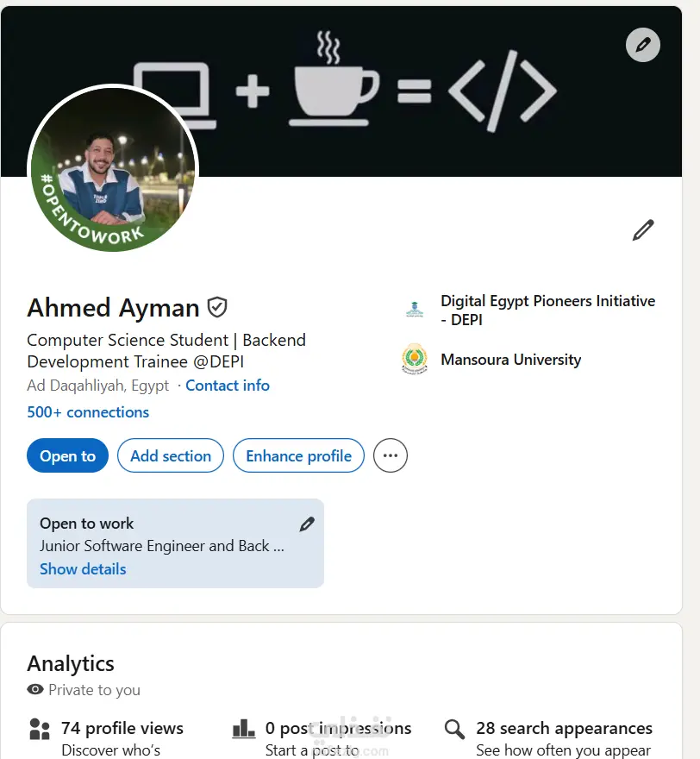
Task: Open the three-dot more actions menu
Action: tap(391, 456)
